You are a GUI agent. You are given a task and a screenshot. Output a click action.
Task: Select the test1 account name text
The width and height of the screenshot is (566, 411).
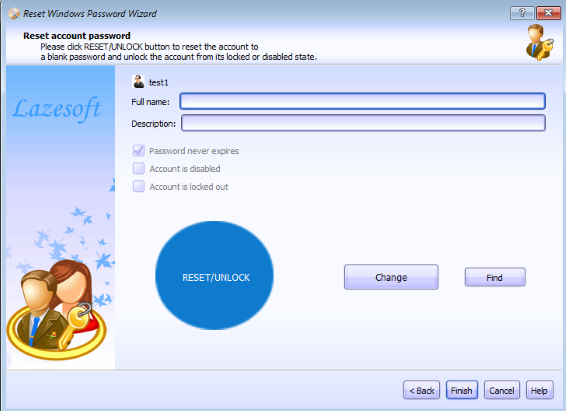coord(159,83)
